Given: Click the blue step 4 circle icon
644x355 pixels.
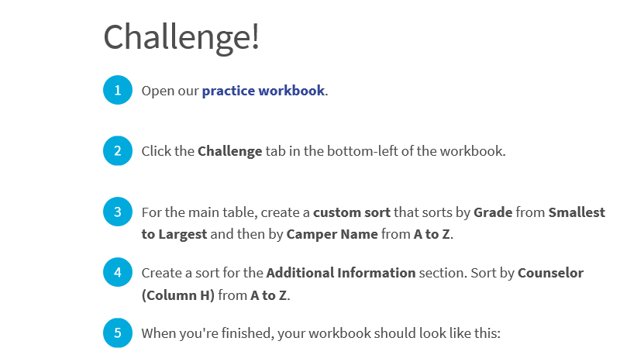Looking at the screenshot, I should (118, 272).
